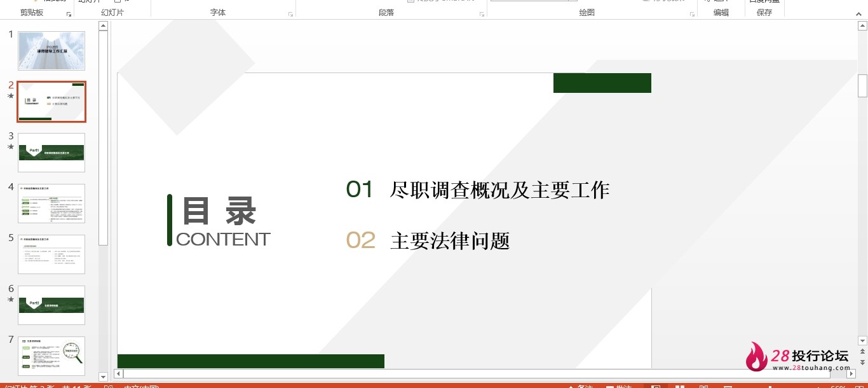
Task: Open the Font (字体) dialog launcher
Action: click(290, 13)
